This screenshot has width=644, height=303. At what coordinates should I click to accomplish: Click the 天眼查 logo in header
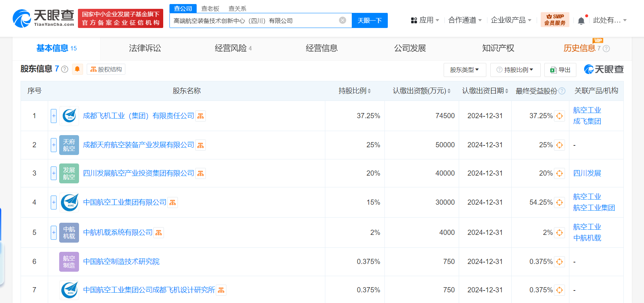pyautogui.click(x=43, y=18)
